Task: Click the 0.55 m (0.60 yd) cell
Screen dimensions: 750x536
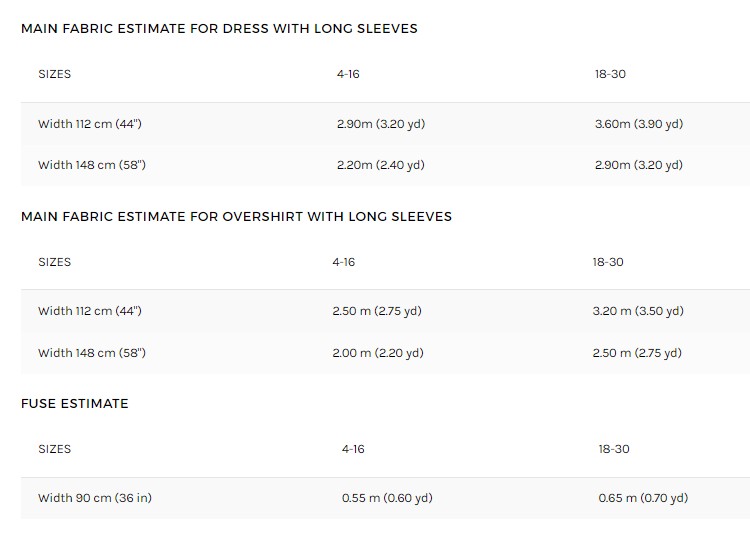Action: click(x=387, y=498)
